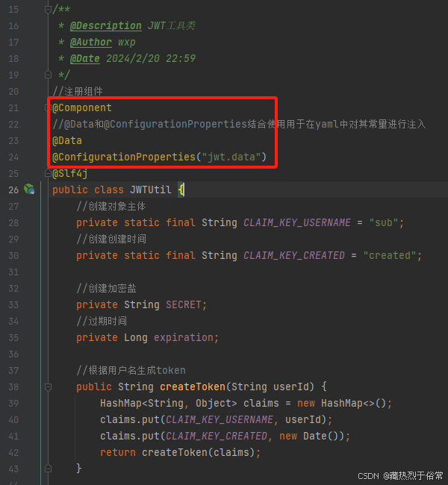Click the date text 2024/2/20 22:59
Screen dimensions: 448x485
(x=151, y=58)
